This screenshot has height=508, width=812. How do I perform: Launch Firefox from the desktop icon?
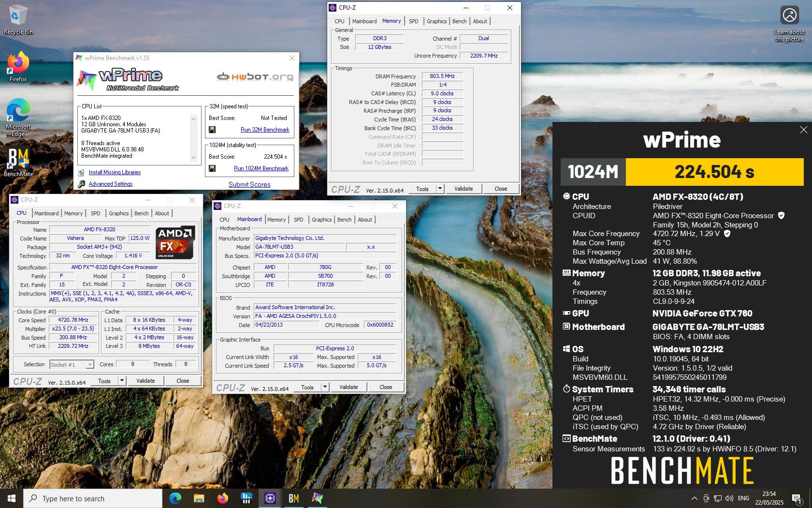[18, 66]
